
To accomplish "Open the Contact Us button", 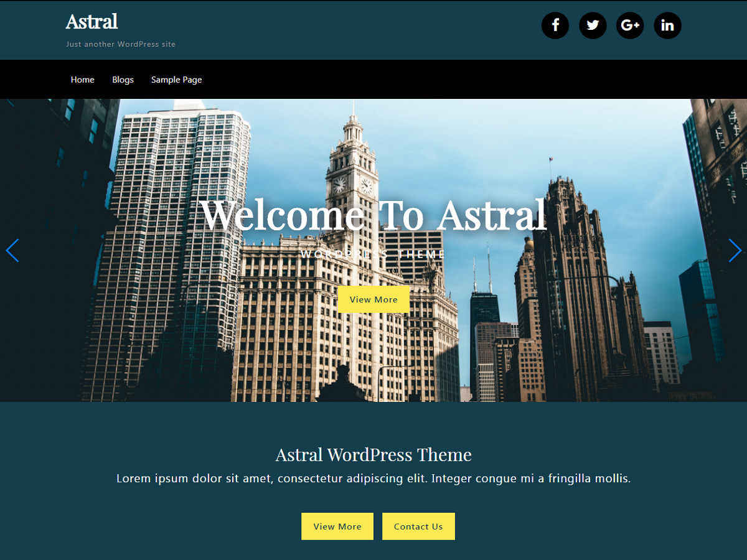I will (418, 526).
